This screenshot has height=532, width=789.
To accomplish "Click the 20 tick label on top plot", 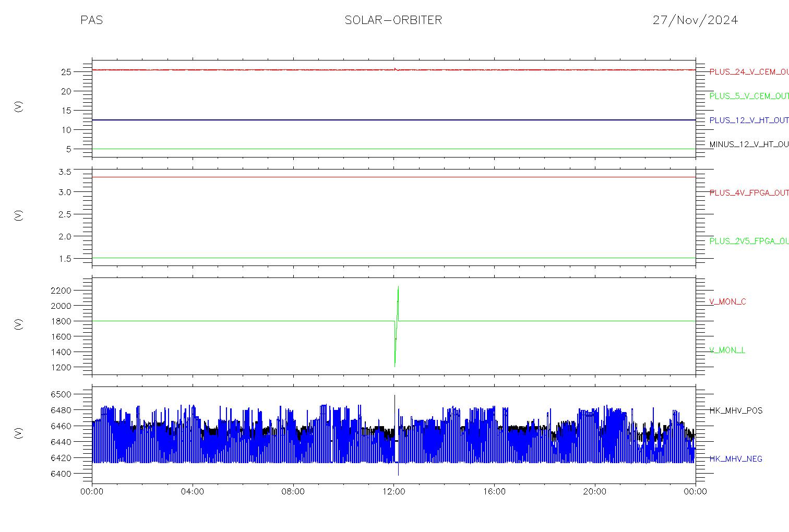I will tap(65, 91).
